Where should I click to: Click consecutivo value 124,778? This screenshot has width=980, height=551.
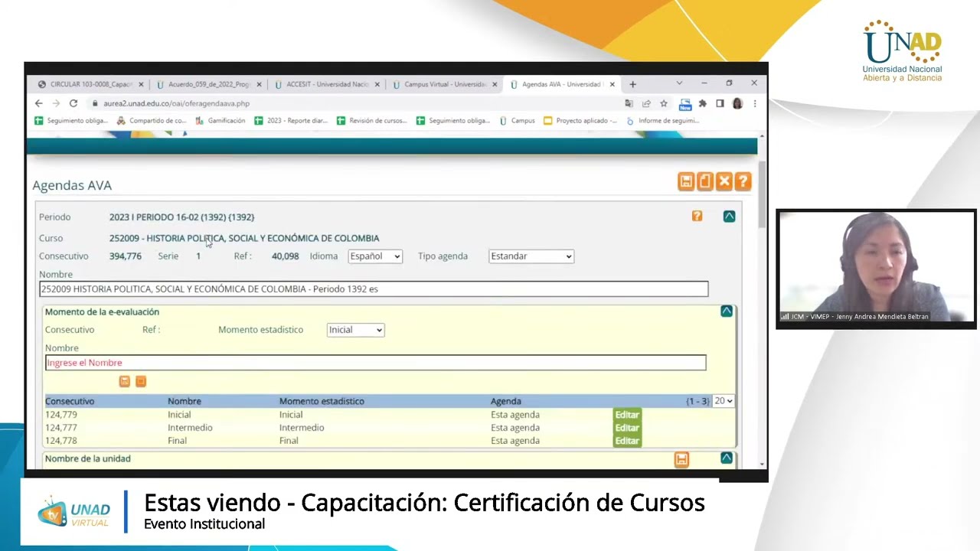[x=61, y=441]
